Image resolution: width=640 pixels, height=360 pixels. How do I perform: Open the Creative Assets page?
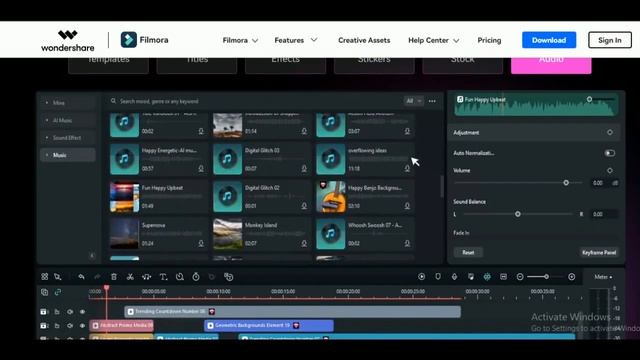tap(364, 40)
